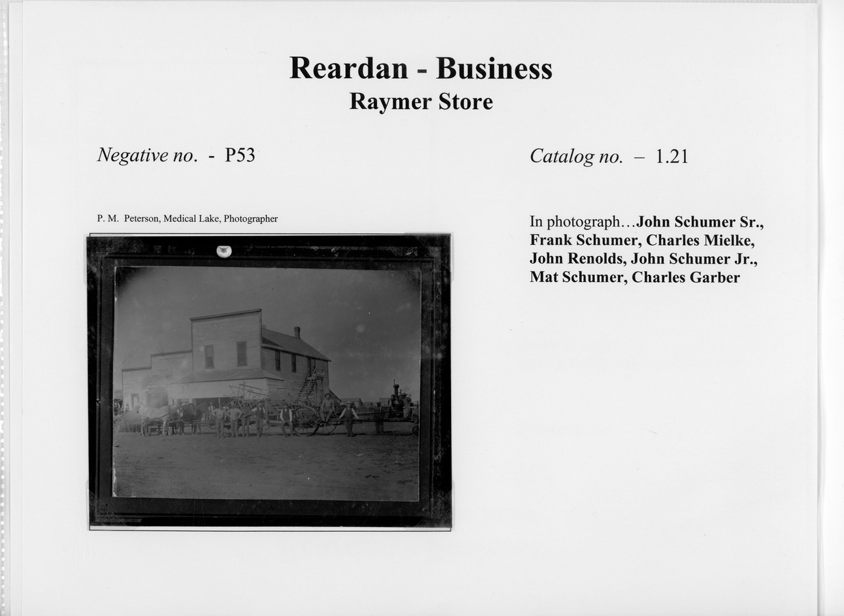The height and width of the screenshot is (616, 844).
Task: Select the negative number value P53
Action: click(x=240, y=155)
